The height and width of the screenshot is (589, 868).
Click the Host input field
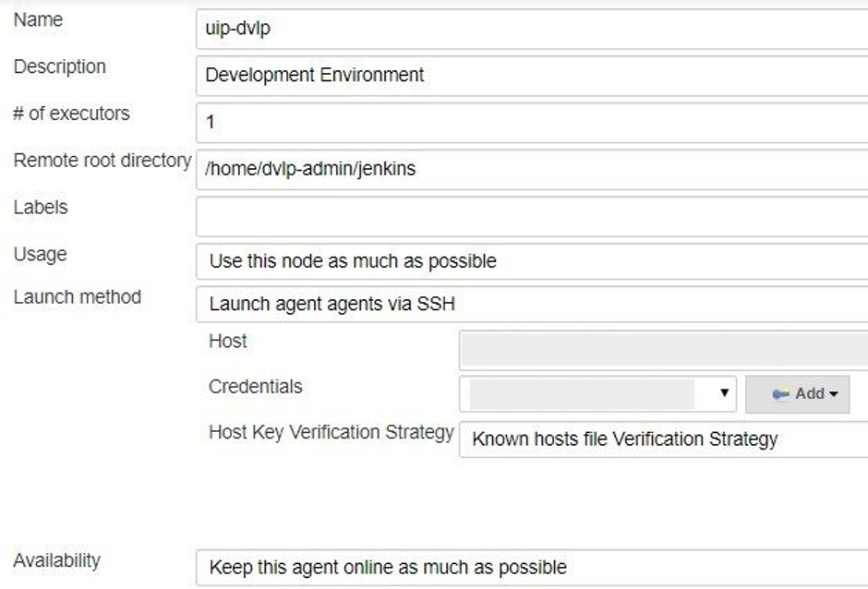[x=663, y=350]
